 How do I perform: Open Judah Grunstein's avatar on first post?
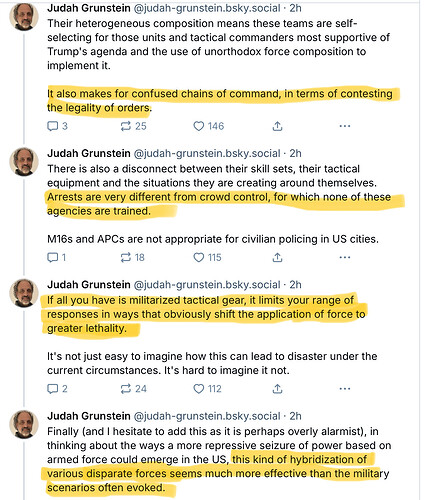coord(24,17)
